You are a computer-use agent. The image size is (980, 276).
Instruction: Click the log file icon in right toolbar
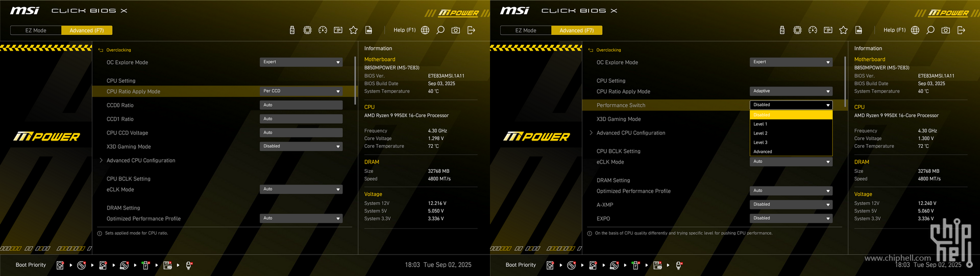coord(859,30)
